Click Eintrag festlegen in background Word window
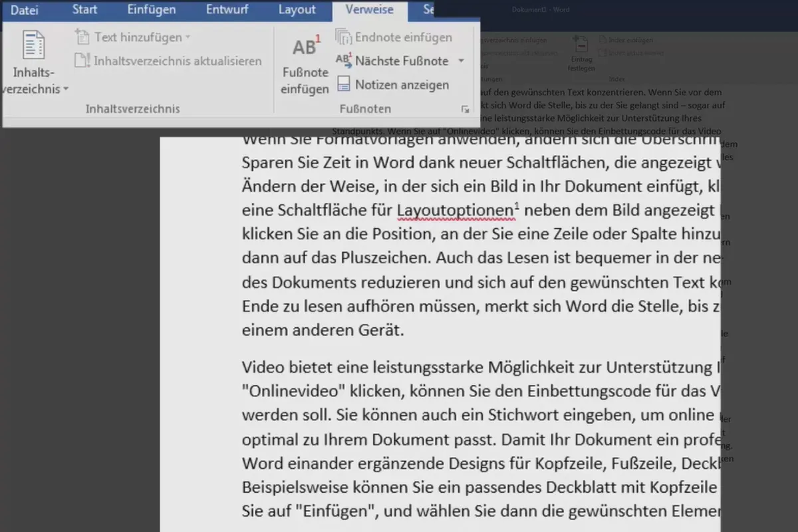Viewport: 798px width, 532px height. [x=581, y=53]
